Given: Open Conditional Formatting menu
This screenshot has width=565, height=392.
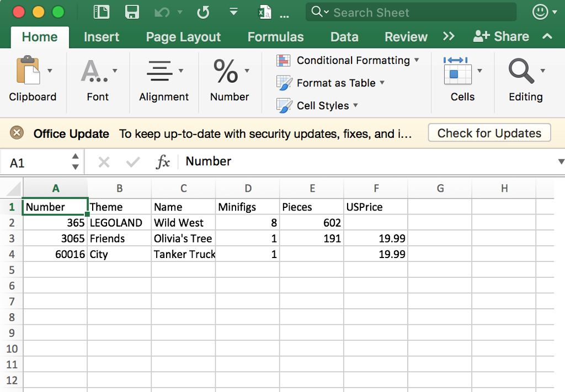Looking at the screenshot, I should click(x=348, y=60).
